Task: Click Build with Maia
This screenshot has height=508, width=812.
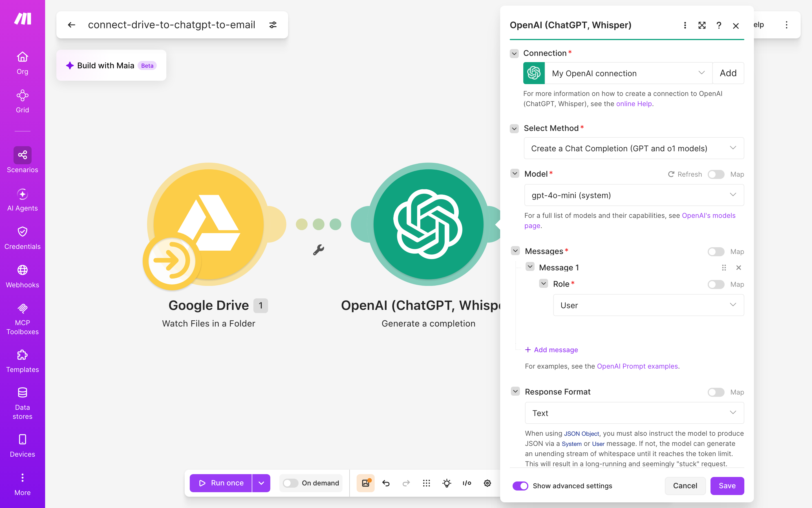Action: pos(111,65)
